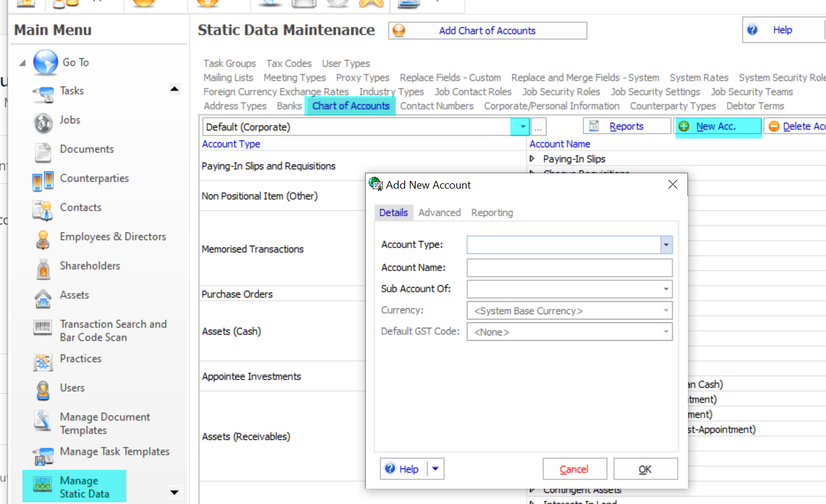Open Tasks icon in Main Menu
This screenshot has height=504, width=826.
pos(43,93)
